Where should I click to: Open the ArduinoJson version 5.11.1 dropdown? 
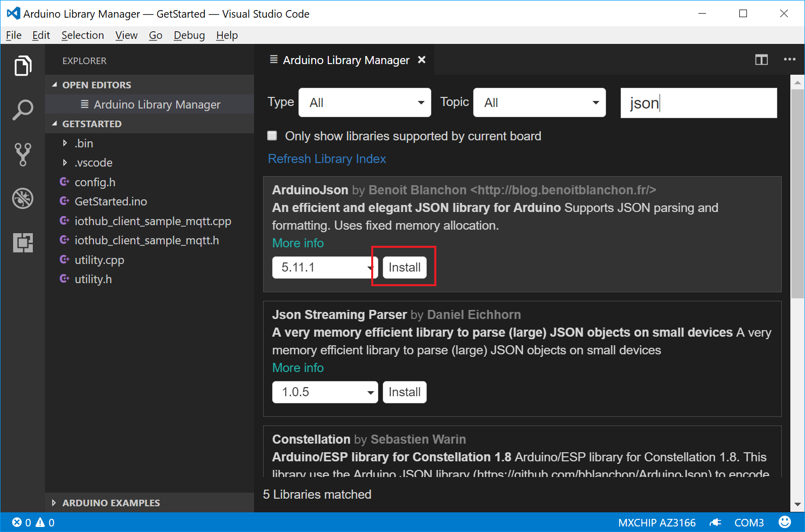tap(325, 268)
